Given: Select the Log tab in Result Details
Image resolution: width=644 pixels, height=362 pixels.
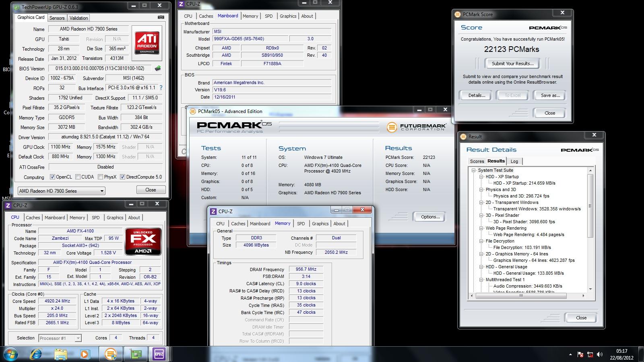Looking at the screenshot, I should (514, 161).
